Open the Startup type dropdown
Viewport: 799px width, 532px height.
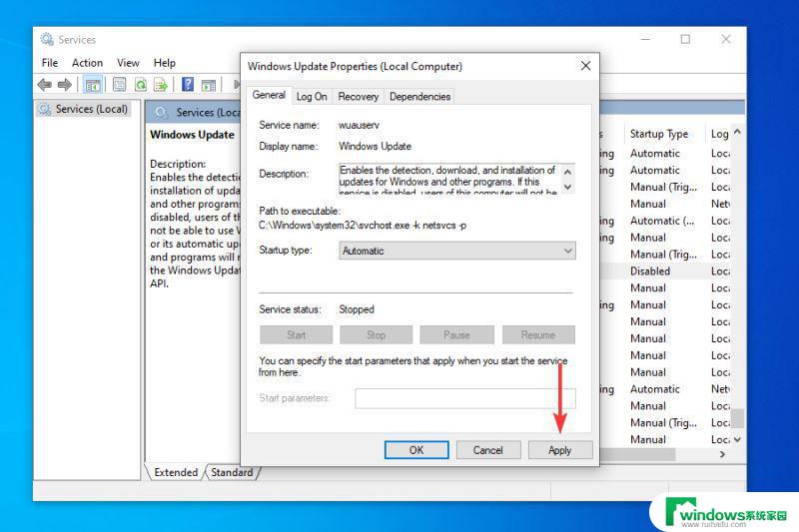[457, 251]
